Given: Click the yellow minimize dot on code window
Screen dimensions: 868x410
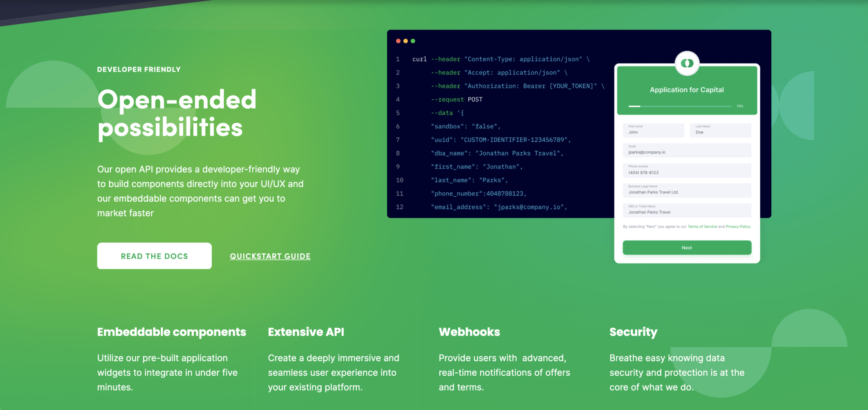Looking at the screenshot, I should [x=406, y=41].
